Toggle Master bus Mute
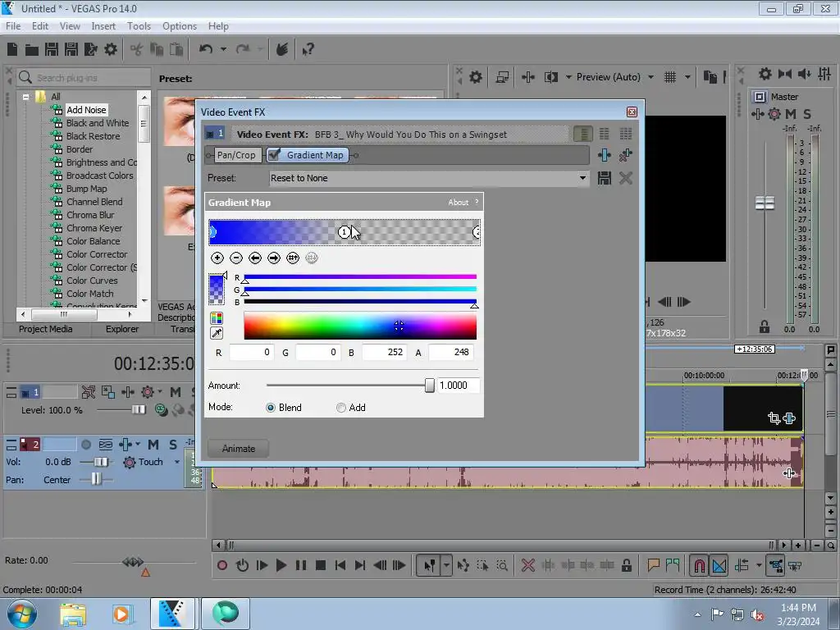840x630 pixels. click(x=791, y=113)
